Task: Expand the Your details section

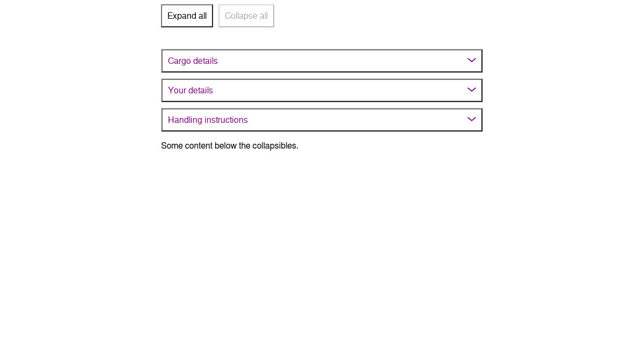Action: click(322, 90)
